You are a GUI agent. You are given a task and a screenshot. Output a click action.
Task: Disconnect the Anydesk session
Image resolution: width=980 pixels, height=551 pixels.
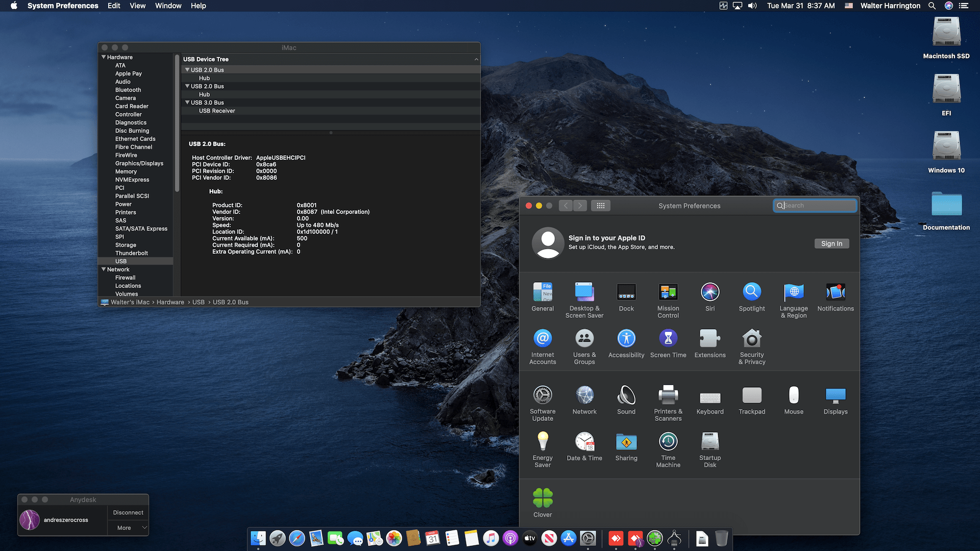point(128,512)
